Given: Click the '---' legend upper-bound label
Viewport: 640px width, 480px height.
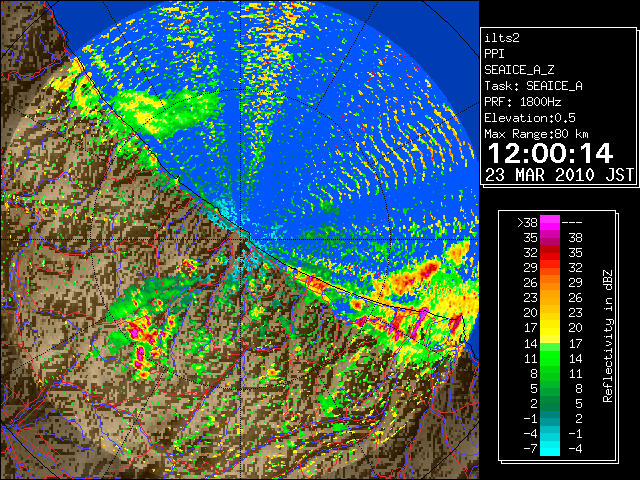Looking at the screenshot, I should pyautogui.click(x=572, y=223).
